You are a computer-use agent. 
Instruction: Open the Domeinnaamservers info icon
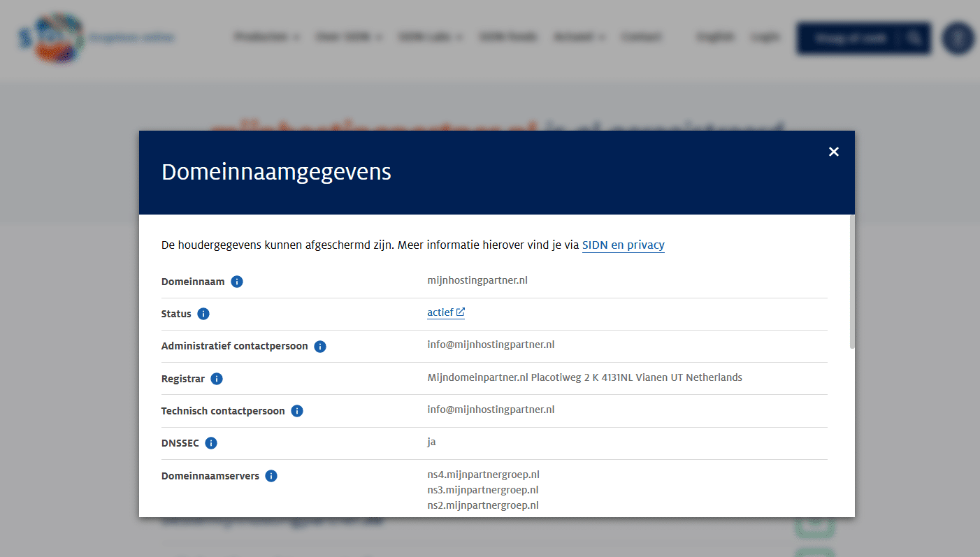pyautogui.click(x=271, y=475)
